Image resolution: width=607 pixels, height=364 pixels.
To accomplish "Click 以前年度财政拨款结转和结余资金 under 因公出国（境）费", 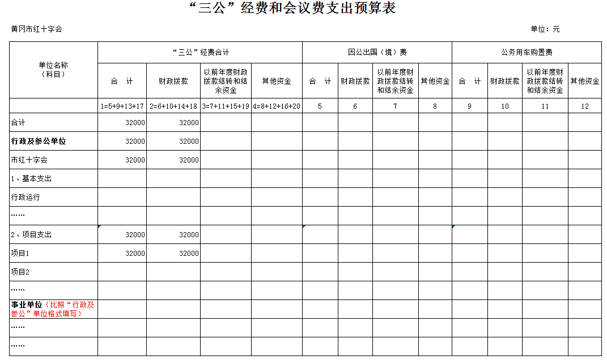I will click(395, 81).
